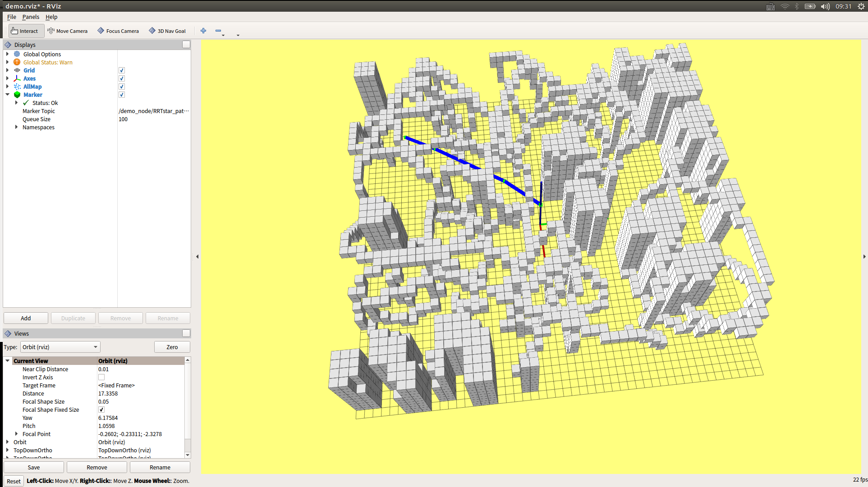Toggle the Invert Z Axis checkbox
Screen dimensions: 868x487
click(101, 378)
